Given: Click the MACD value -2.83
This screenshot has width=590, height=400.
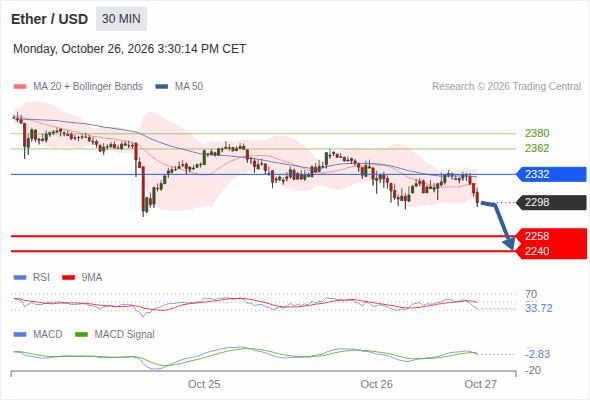Looking at the screenshot, I should pos(538,354).
